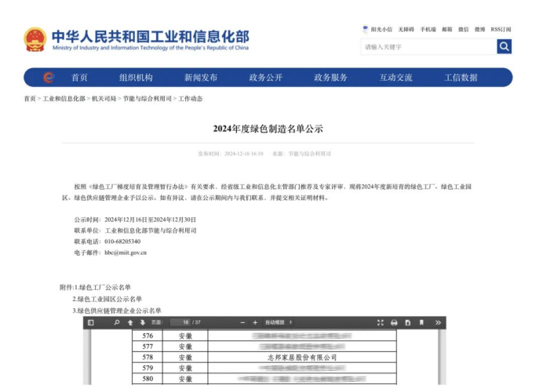Click table row number 579
Image resolution: width=543 pixels, height=392 pixels.
point(148,368)
